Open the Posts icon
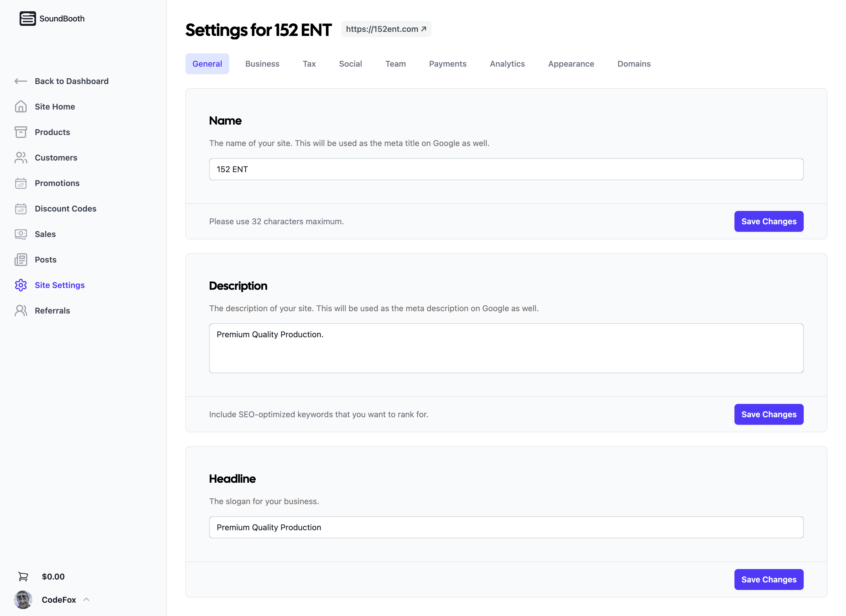The height and width of the screenshot is (616, 846). (x=21, y=259)
